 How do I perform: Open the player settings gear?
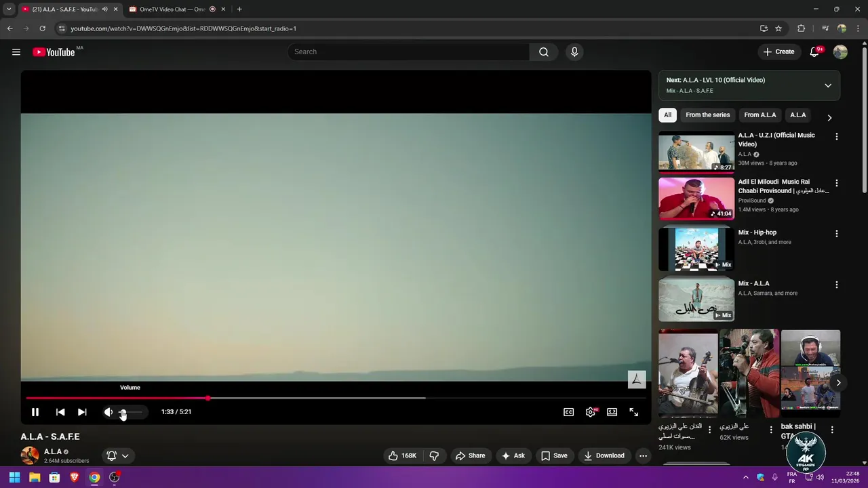click(591, 412)
